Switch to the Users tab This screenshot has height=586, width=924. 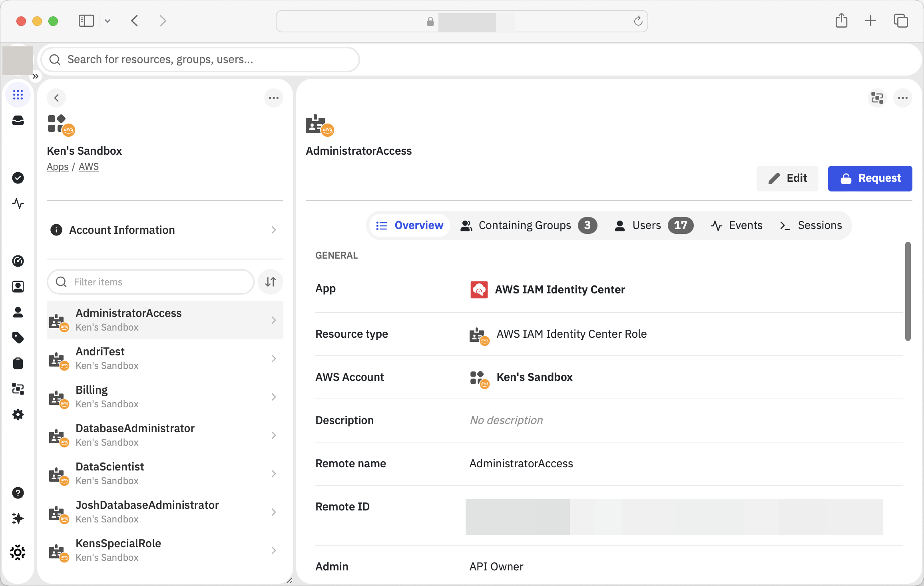pyautogui.click(x=654, y=225)
